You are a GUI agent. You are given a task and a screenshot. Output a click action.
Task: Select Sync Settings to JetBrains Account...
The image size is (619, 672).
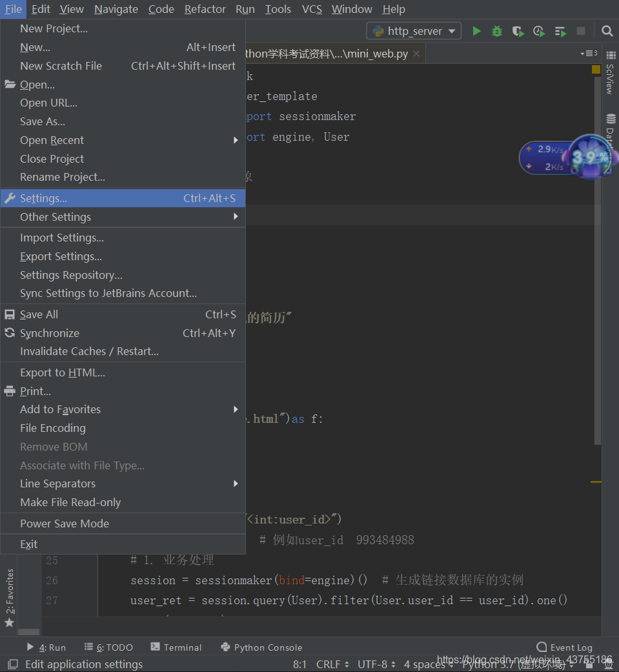(123, 293)
